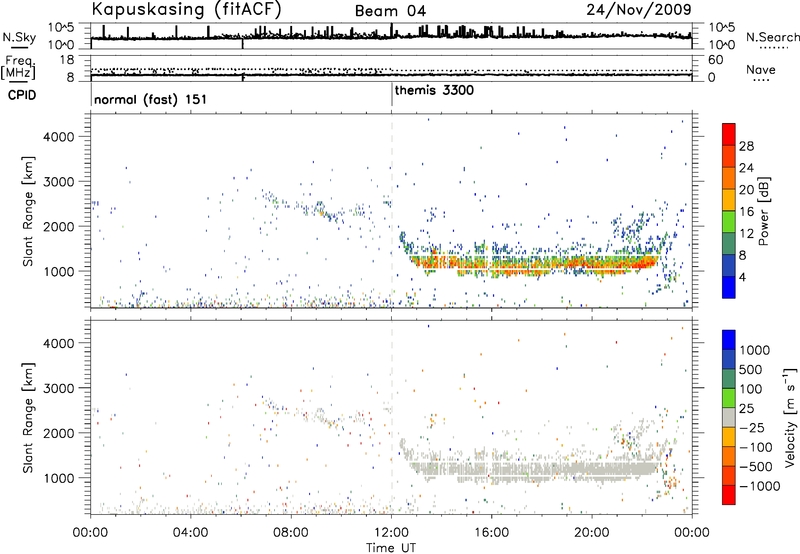This screenshot has width=800, height=554.
Task: Click the left '10^5' noise axis tick
Action: click(61, 27)
